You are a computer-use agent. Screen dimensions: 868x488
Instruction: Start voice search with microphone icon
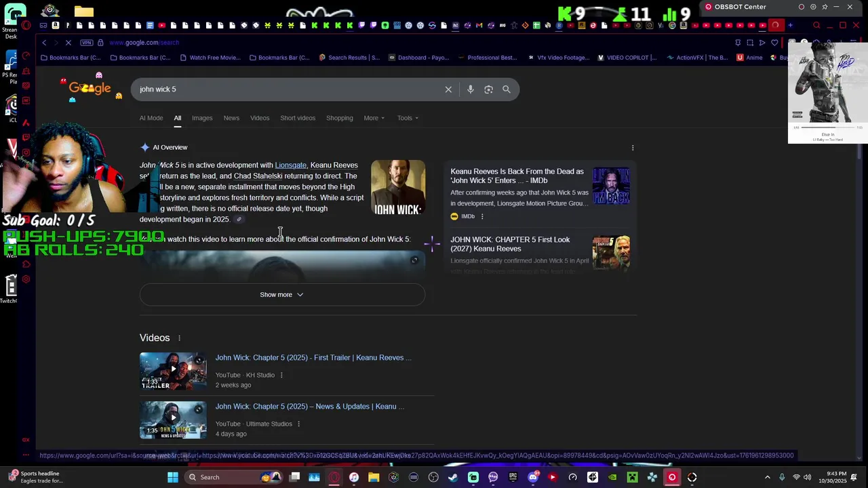click(x=471, y=89)
